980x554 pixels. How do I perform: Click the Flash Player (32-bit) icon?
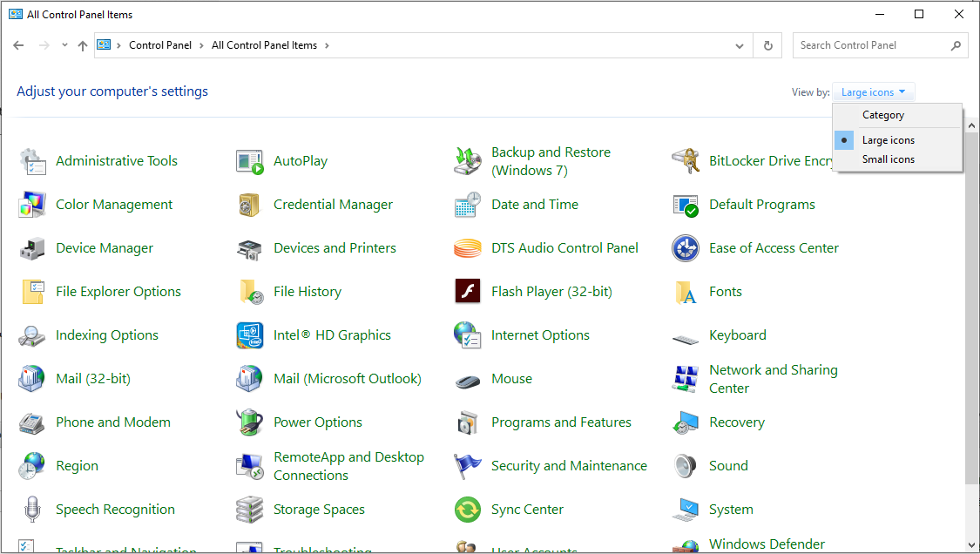coord(468,292)
